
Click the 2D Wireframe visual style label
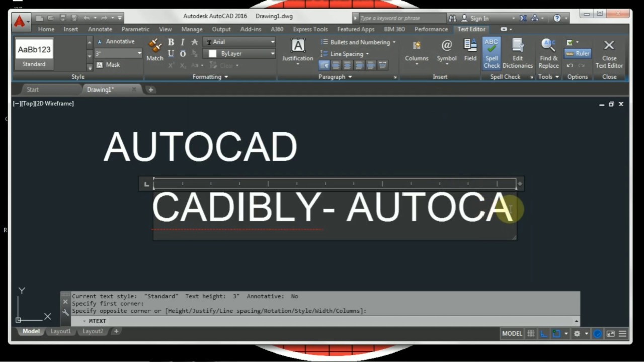(54, 103)
